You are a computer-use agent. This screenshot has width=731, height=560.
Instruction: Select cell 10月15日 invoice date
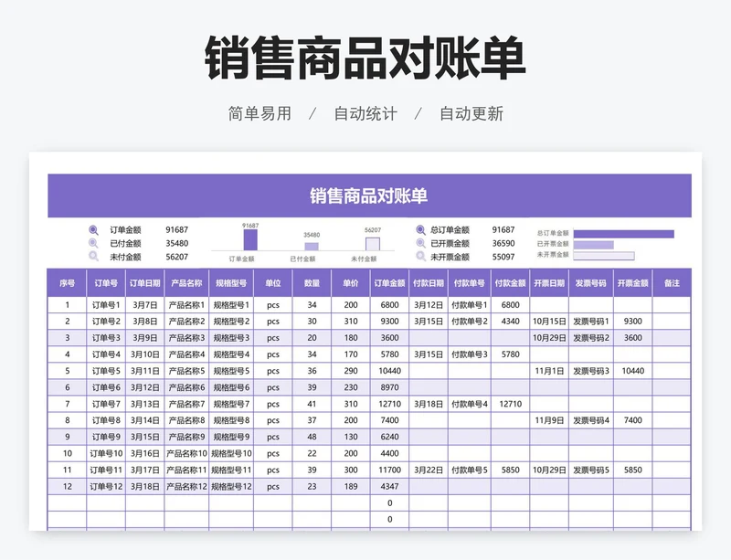[x=549, y=322]
